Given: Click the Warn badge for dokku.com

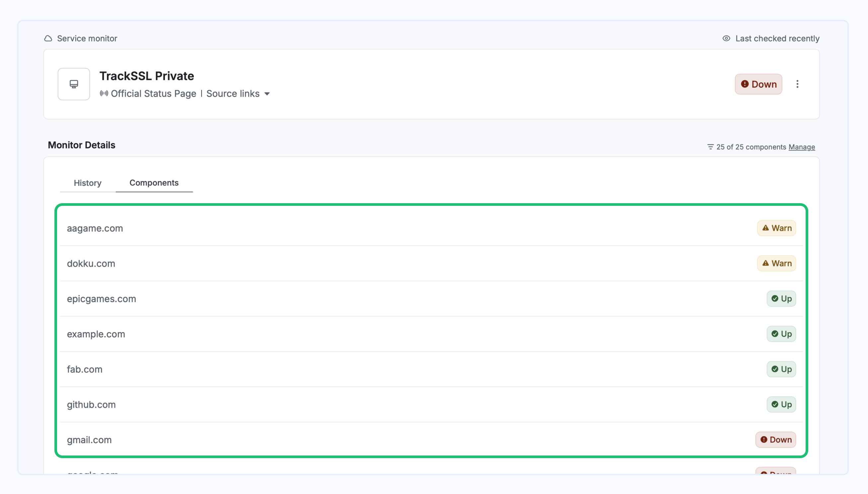Looking at the screenshot, I should click(x=777, y=263).
